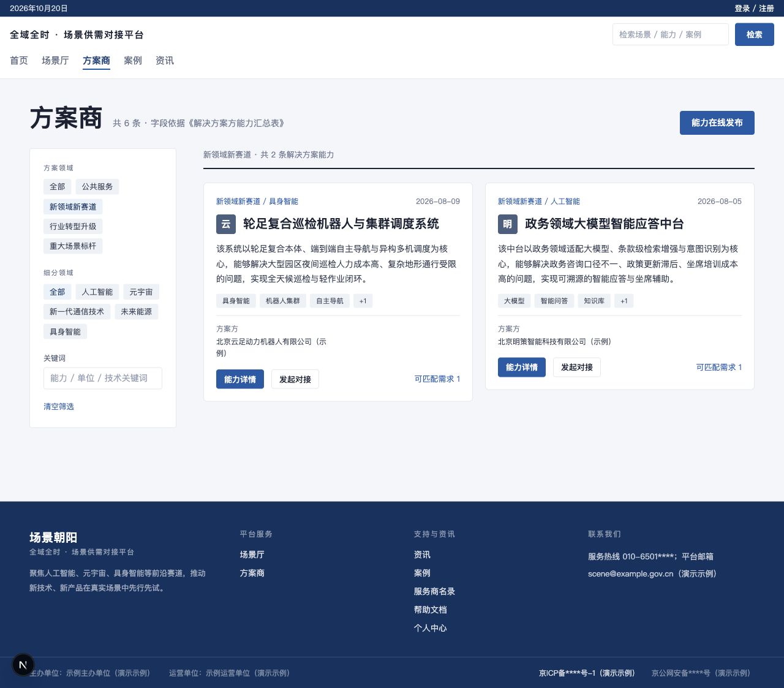Select the 元宇宙 sub-domain chip
The height and width of the screenshot is (688, 784).
pos(141,292)
